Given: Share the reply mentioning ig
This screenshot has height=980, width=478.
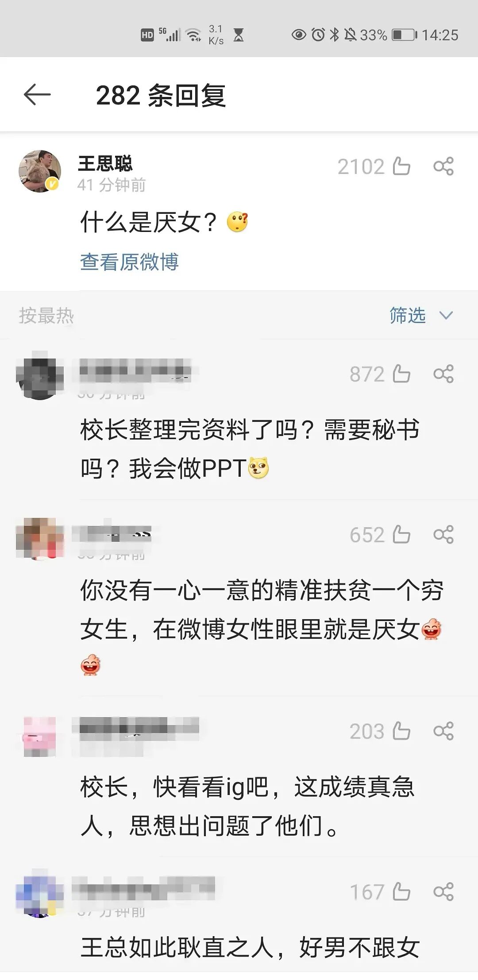Looking at the screenshot, I should click(x=443, y=731).
